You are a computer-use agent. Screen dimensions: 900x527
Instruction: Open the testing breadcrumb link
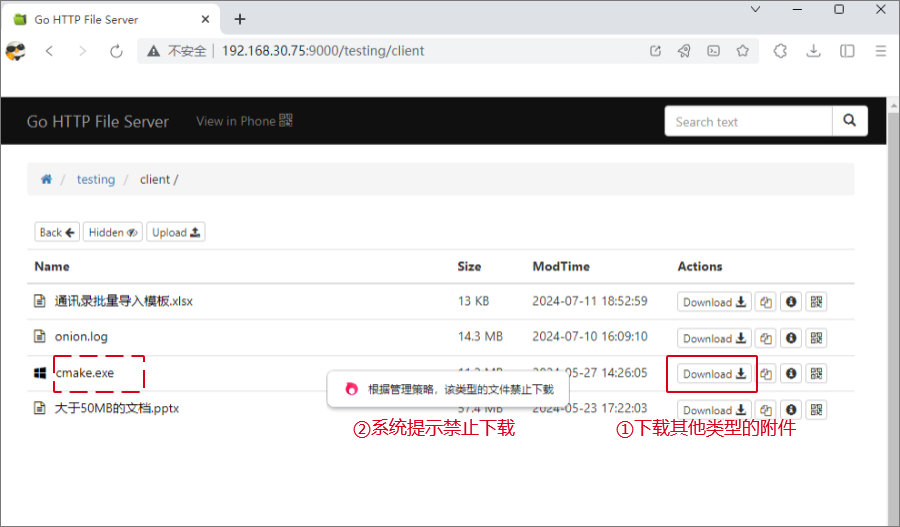point(96,179)
